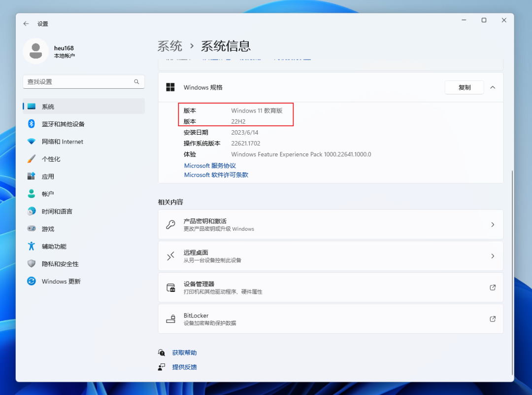Click the 产品密钥和激活 title text
Viewport: 532px width, 395px height.
coord(205,221)
